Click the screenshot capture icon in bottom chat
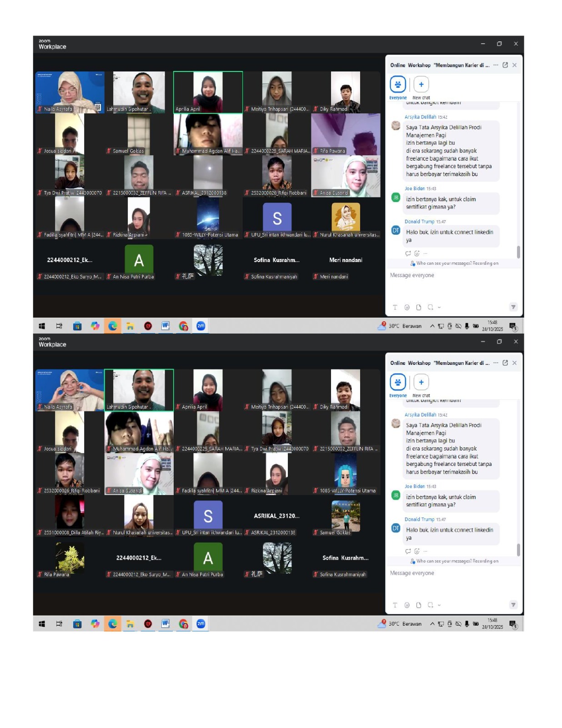This screenshot has width=562, height=728. click(430, 605)
